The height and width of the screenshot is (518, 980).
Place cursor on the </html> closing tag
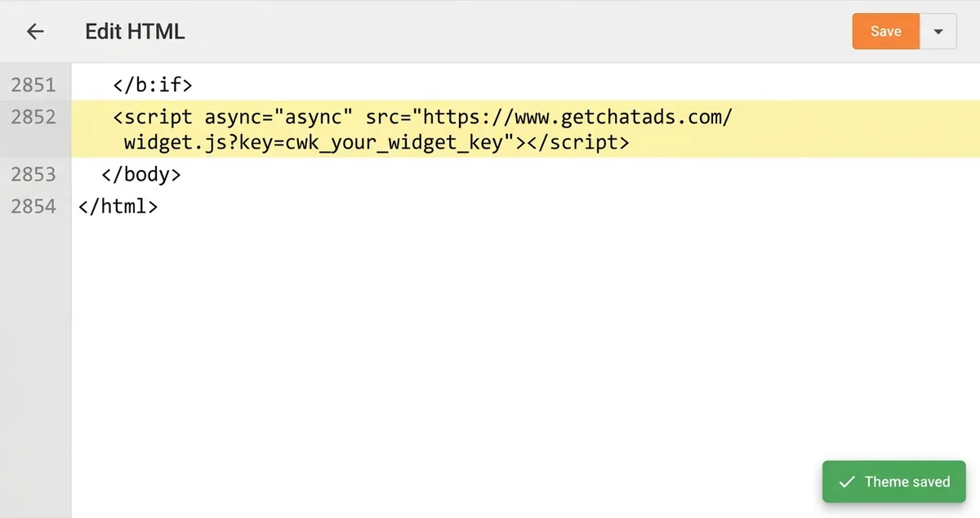[x=118, y=206]
